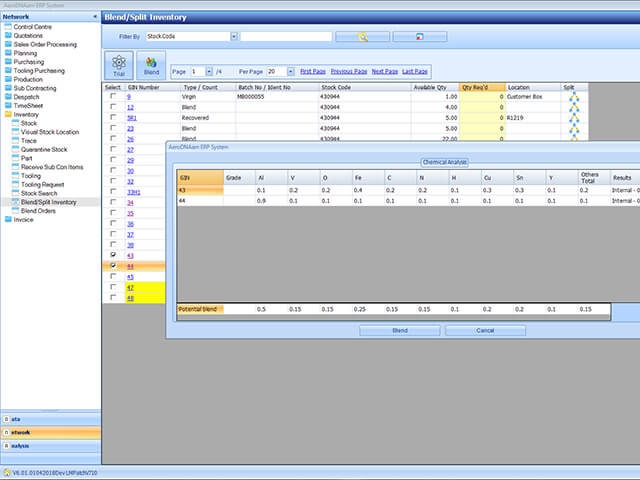Open Stock Search in sidebar
Image resolution: width=640 pixels, height=480 pixels.
coord(39,193)
